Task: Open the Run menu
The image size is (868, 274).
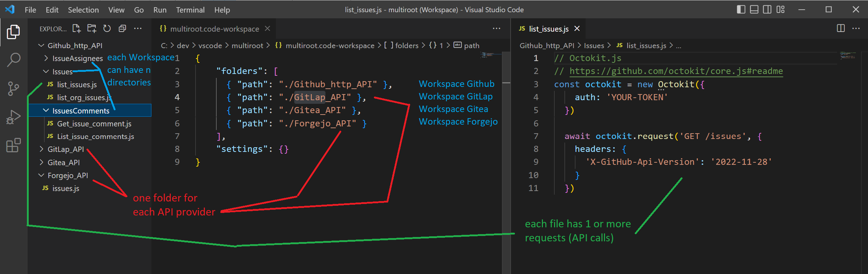Action: [x=160, y=10]
